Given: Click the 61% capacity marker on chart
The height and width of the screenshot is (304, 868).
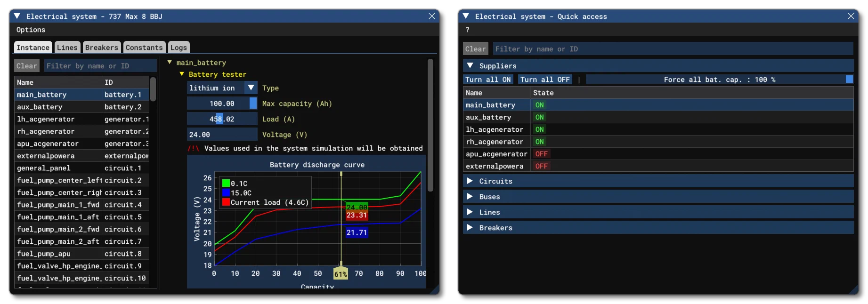Looking at the screenshot, I should 341,273.
